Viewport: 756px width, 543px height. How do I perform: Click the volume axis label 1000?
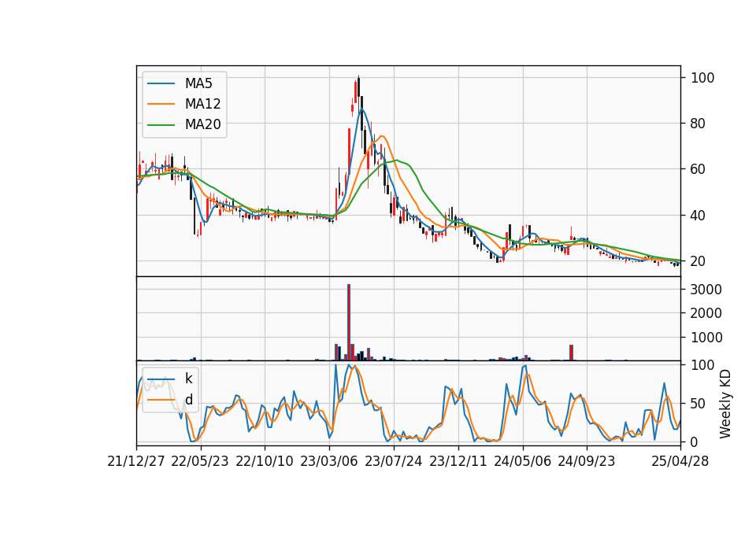coord(706,338)
